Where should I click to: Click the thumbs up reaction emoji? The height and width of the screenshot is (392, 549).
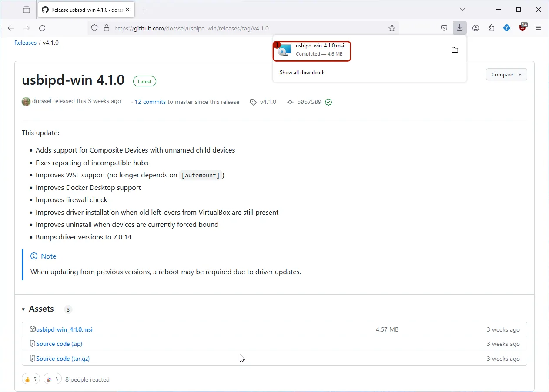(30, 379)
